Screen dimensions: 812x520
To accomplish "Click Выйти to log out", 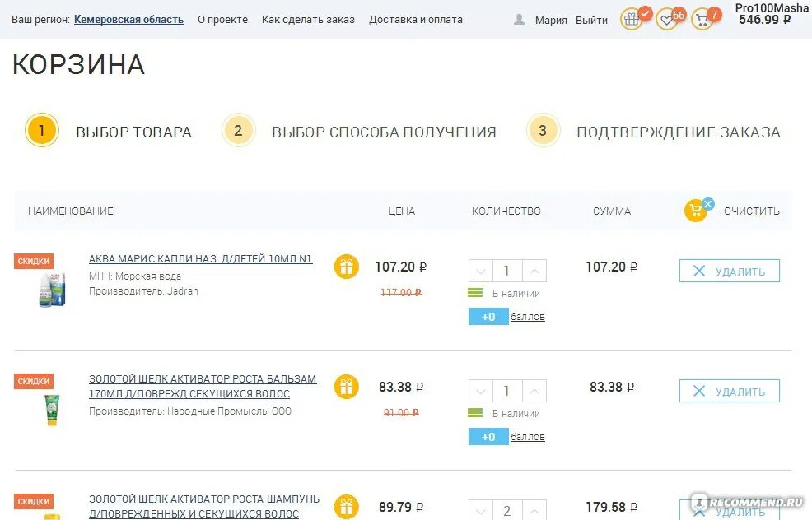I will 591,21.
